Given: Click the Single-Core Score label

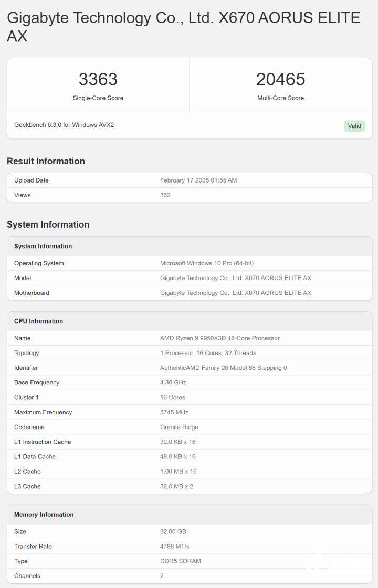Looking at the screenshot, I should click(98, 98).
